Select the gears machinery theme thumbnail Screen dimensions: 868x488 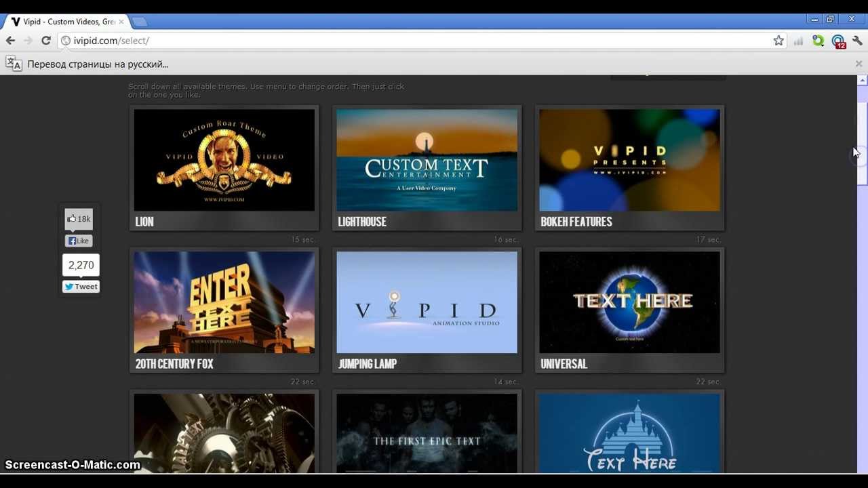tap(224, 433)
